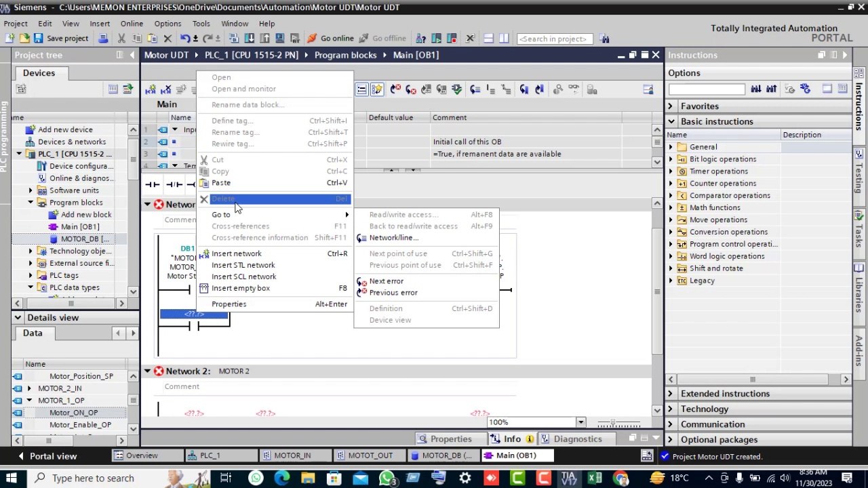Viewport: 868px width, 488px height.
Task: Expand the Timer operations folder
Action: click(x=671, y=171)
